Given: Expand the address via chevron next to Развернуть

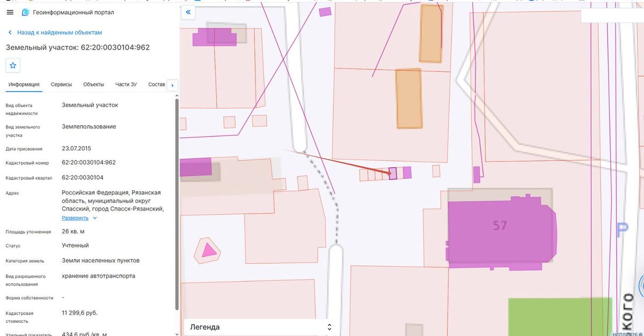Looking at the screenshot, I should (95, 218).
